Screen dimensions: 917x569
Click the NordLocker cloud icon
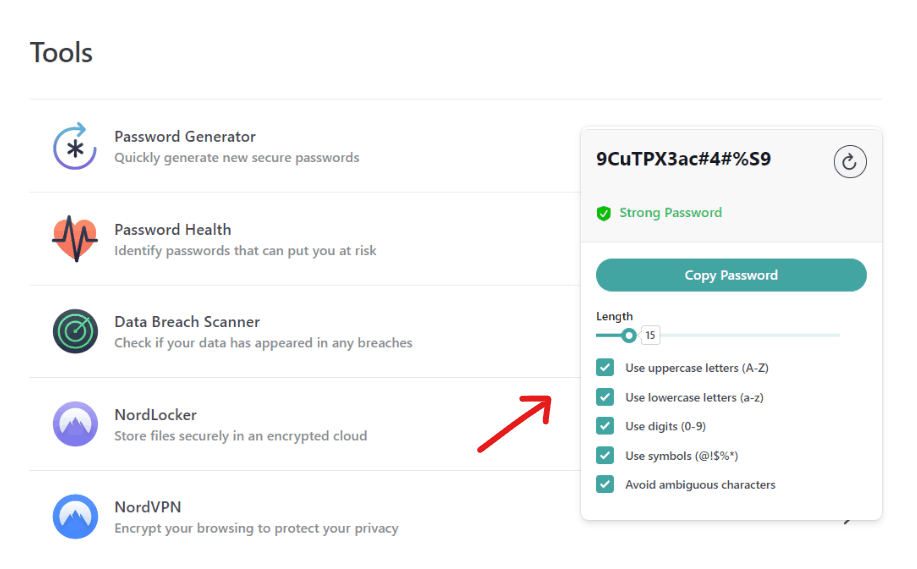click(75, 424)
